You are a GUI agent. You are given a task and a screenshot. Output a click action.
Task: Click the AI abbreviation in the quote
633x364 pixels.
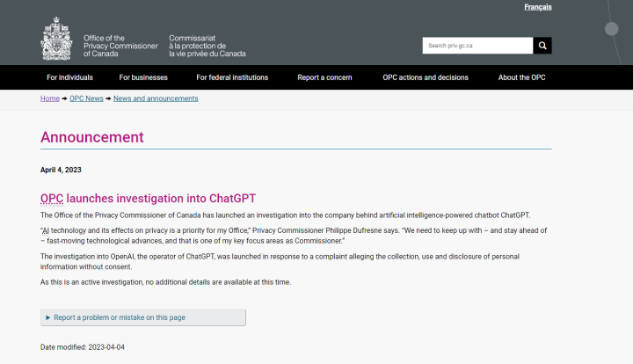pos(46,230)
